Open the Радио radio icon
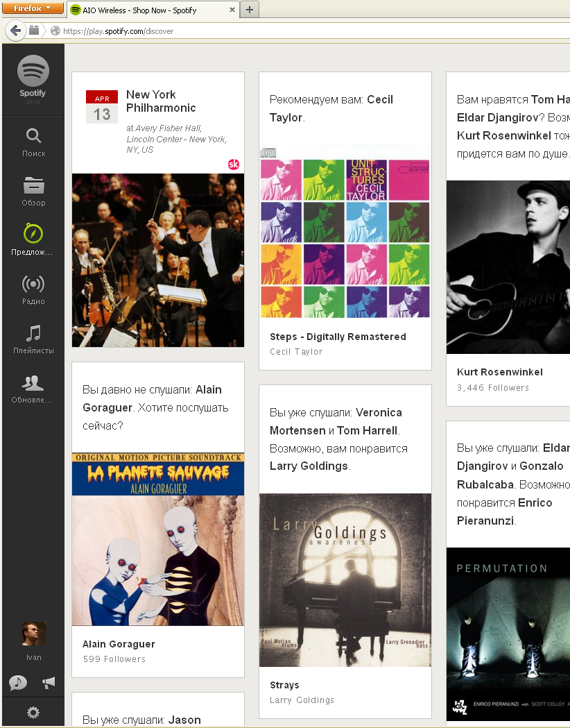The height and width of the screenshot is (728, 570). coord(33,284)
